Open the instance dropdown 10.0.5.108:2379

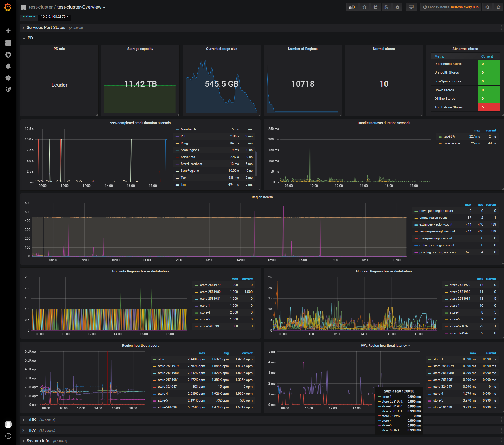coord(55,17)
